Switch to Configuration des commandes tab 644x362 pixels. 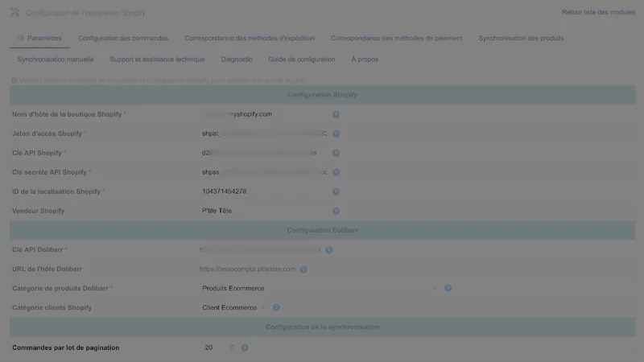click(x=123, y=38)
